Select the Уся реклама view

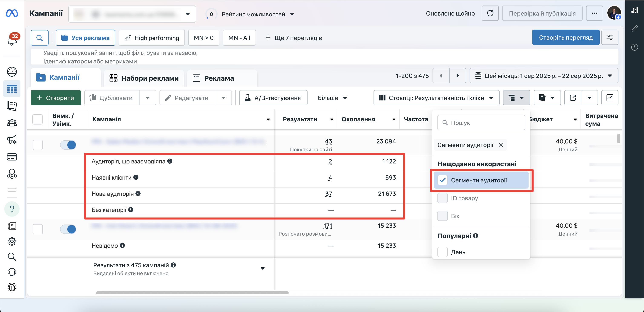pyautogui.click(x=85, y=38)
